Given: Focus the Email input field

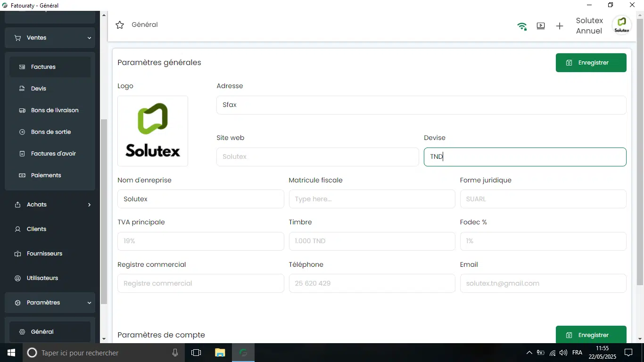Looking at the screenshot, I should click(543, 283).
